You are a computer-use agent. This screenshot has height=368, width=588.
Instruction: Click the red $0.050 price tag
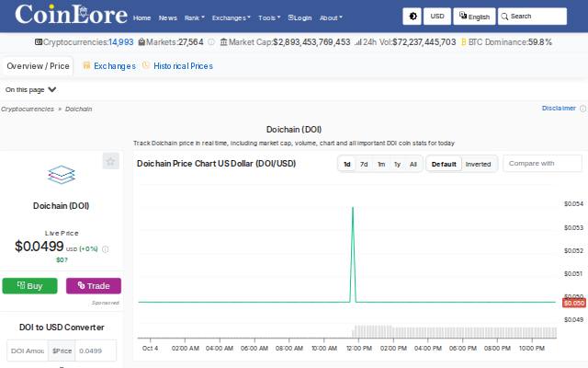[x=573, y=303]
